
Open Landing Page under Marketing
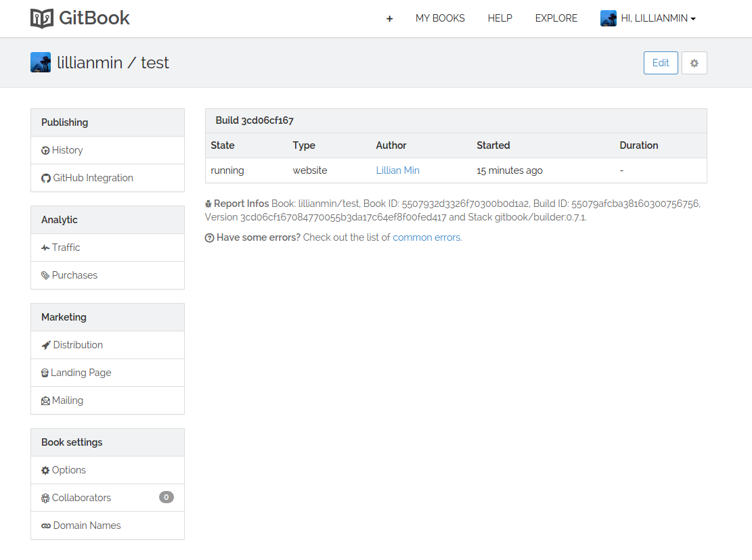[x=108, y=373]
